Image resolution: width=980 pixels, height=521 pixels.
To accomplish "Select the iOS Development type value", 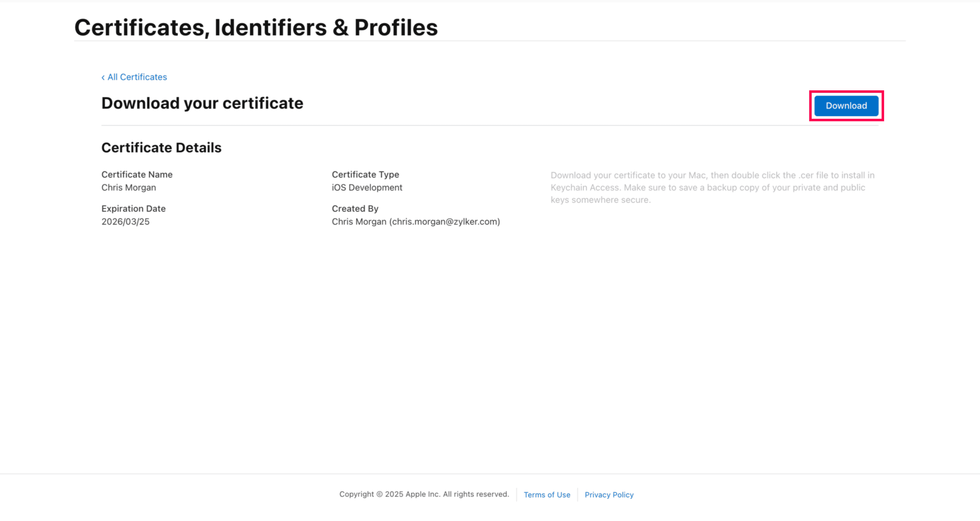I will [x=367, y=188].
